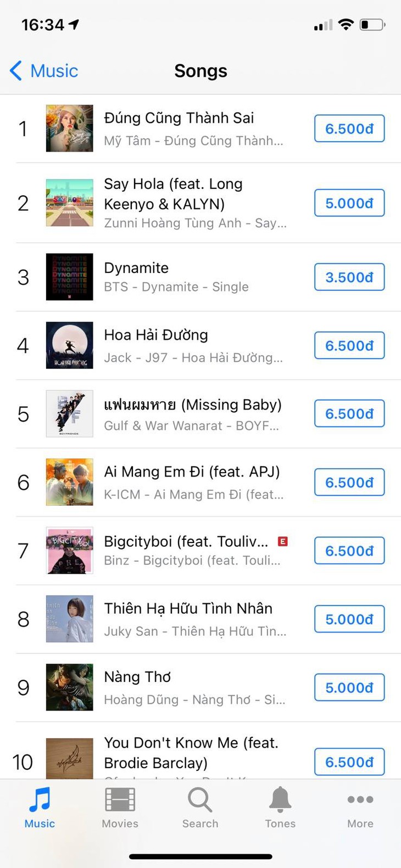Tap the Dynamite album cover
The width and height of the screenshot is (401, 868).
69,277
